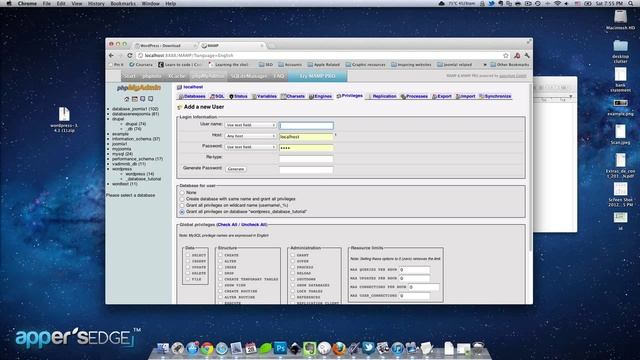The width and height of the screenshot is (640, 360).
Task: Click the Uncheck All link
Action: 253,225
